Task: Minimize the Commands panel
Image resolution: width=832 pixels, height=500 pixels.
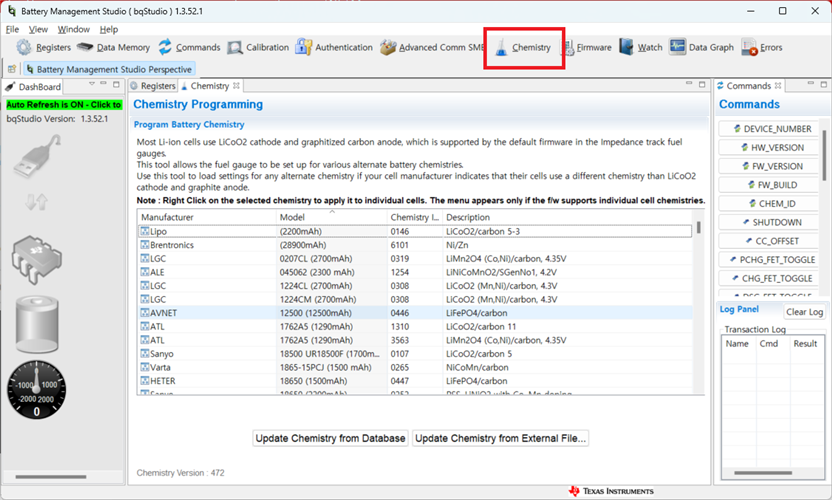Action: (811, 84)
